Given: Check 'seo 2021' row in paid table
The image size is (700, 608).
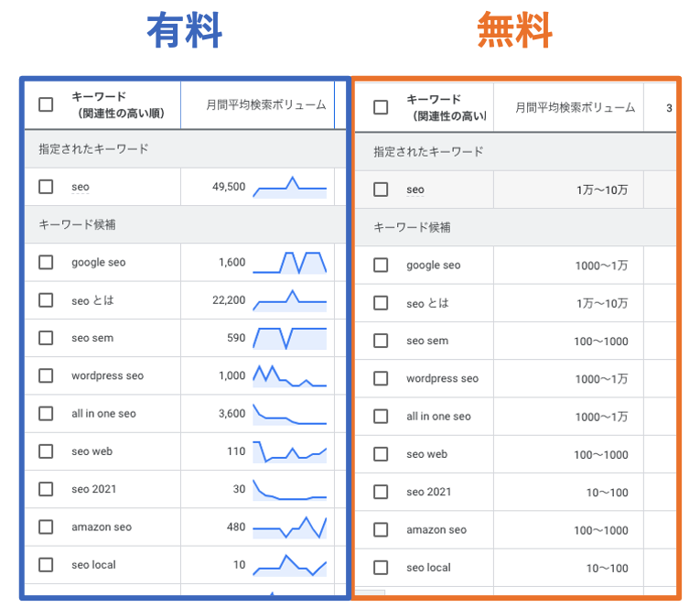Looking at the screenshot, I should pos(46,489).
